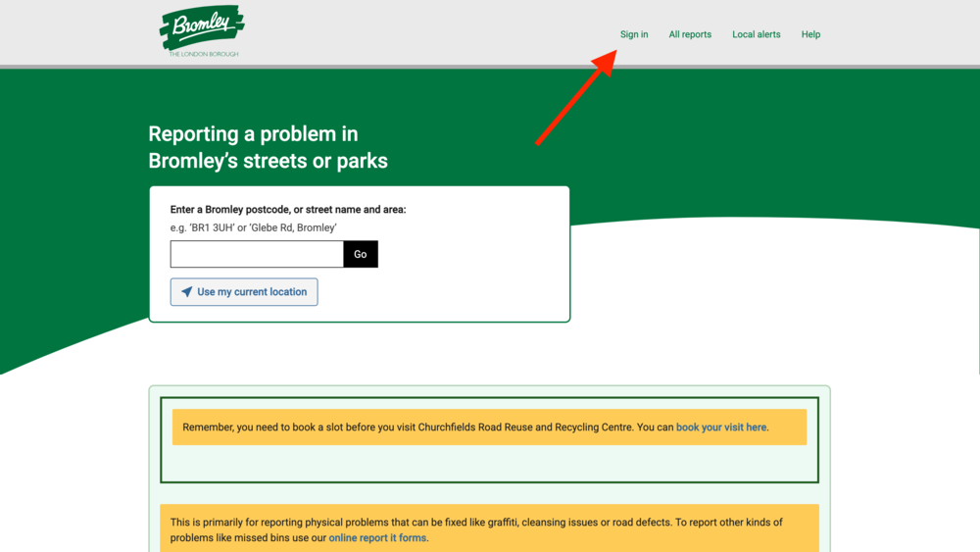The image size is (980, 552).
Task: Open Local alerts in the navigation
Action: pos(756,34)
